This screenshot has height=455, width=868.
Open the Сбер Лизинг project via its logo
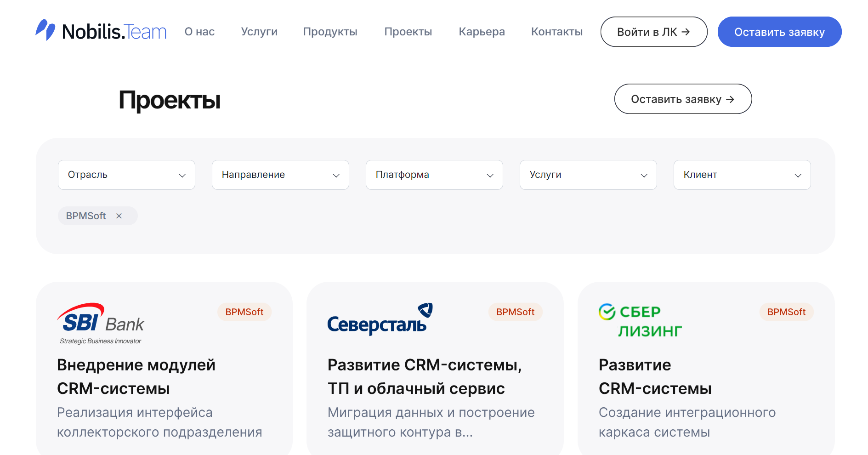point(640,320)
